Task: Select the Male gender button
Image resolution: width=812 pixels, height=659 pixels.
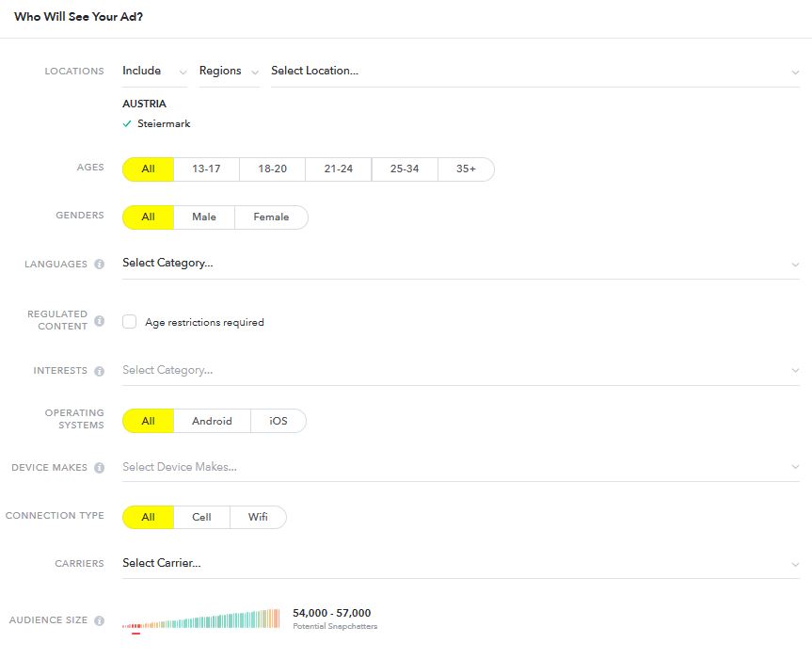Action: point(204,217)
